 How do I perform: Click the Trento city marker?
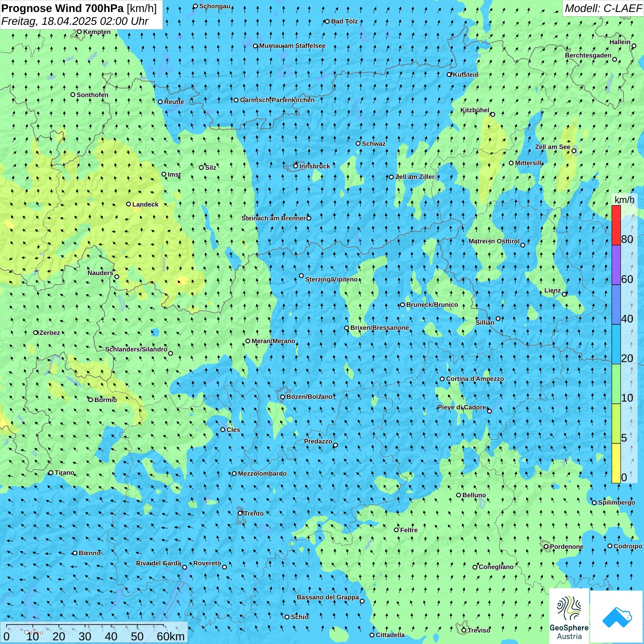pyautogui.click(x=240, y=513)
